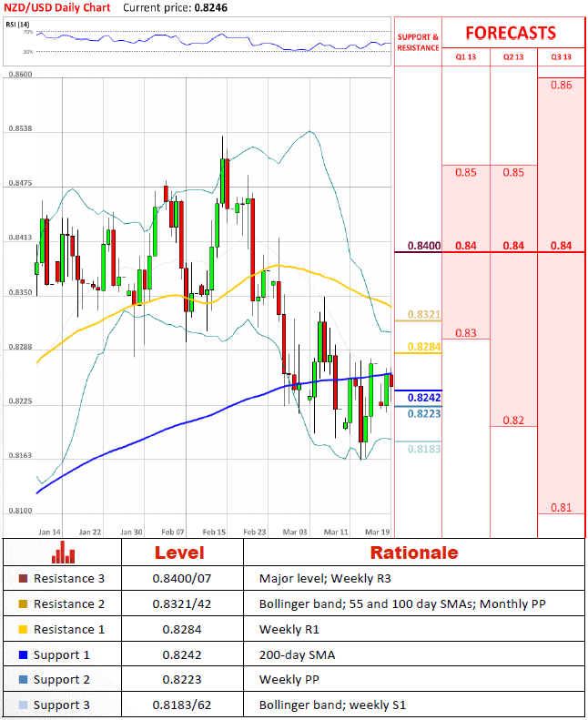This screenshot has height=720, width=588.
Task: Select the 'Q3 13' forecast column header
Action: point(561,57)
